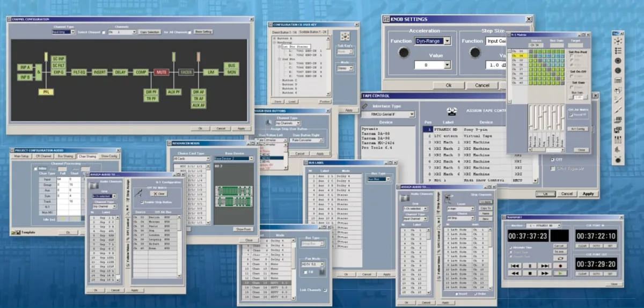The height and width of the screenshot is (308, 644).
Task: Select the MUTE block in Channel Configuration
Action: (162, 72)
